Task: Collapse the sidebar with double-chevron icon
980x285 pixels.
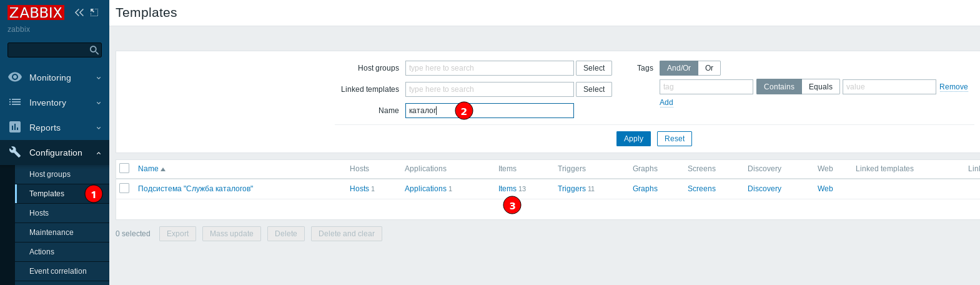Action: pyautogui.click(x=79, y=12)
